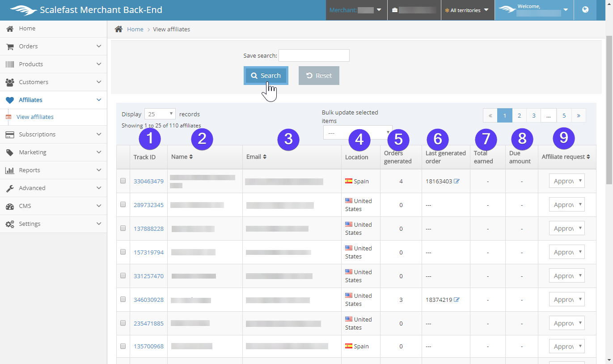This screenshot has height=364, width=613.
Task: Click the Scalefast bird logo
Action: pyautogui.click(x=23, y=10)
